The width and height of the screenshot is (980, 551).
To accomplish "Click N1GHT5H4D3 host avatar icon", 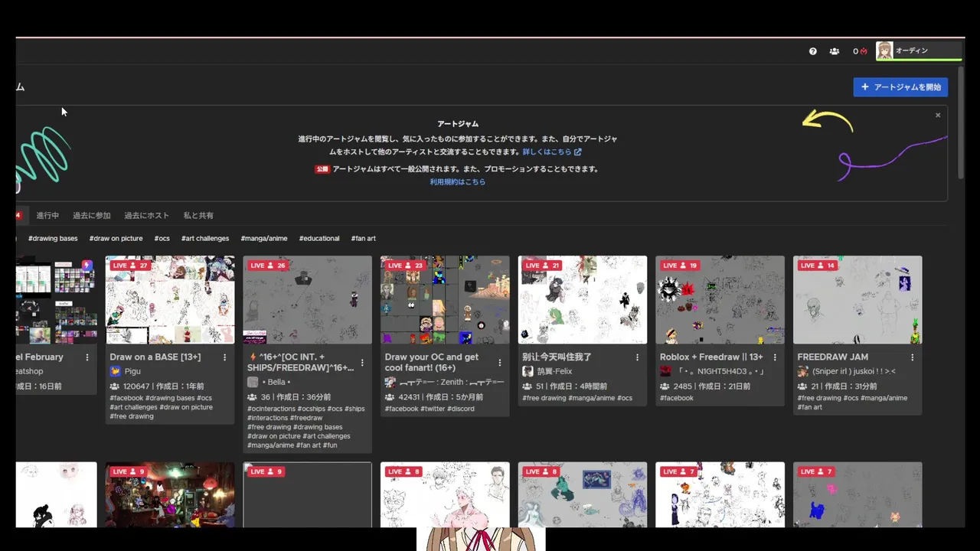I will click(665, 371).
